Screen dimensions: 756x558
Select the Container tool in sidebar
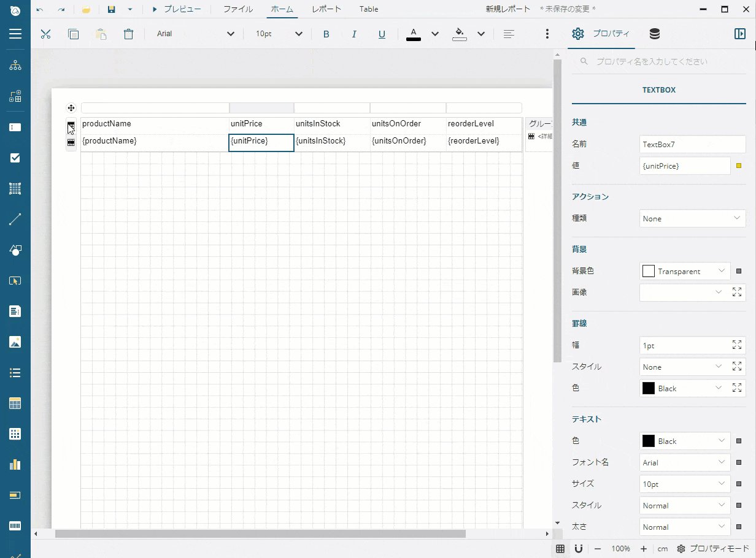pyautogui.click(x=15, y=189)
